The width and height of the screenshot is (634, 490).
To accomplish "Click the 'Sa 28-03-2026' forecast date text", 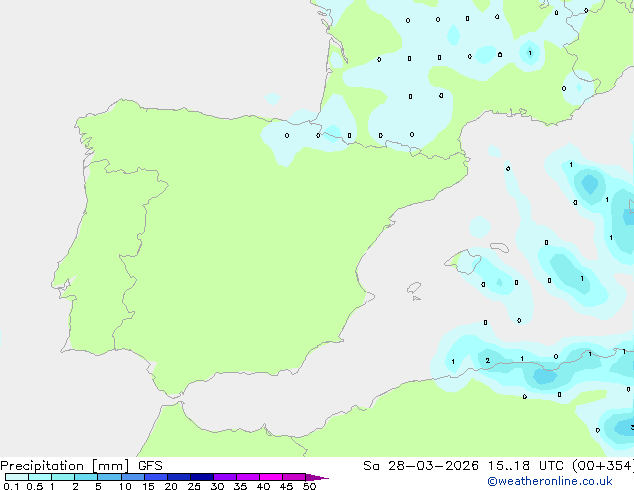I will pos(421,466).
